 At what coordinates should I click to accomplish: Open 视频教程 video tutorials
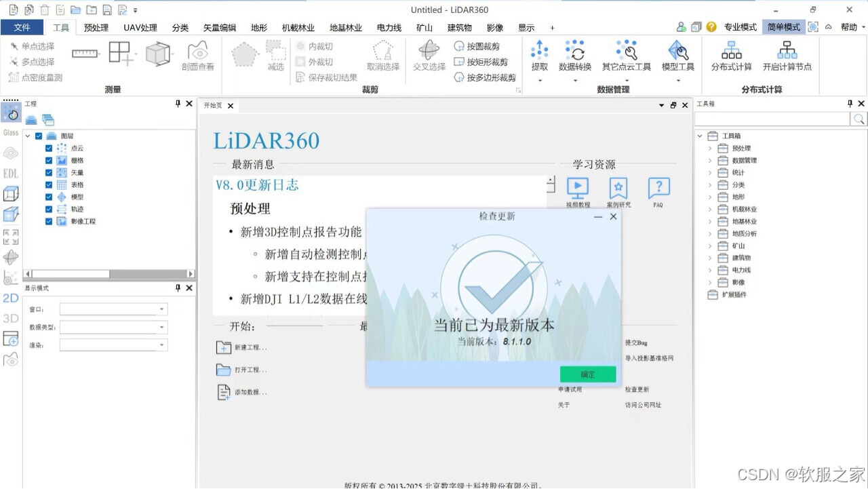coord(578,192)
